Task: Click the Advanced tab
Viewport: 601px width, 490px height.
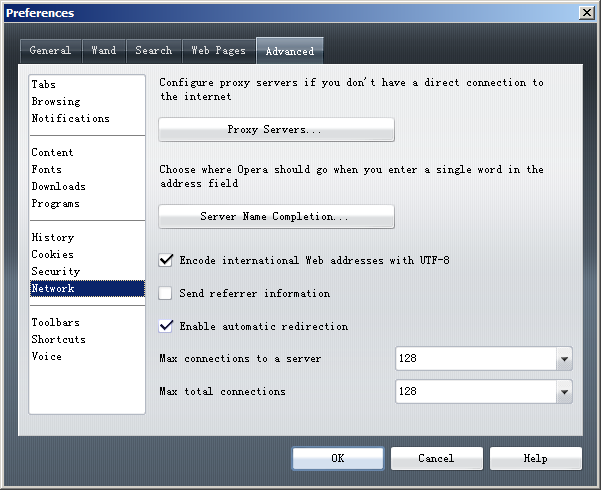Action: click(x=290, y=51)
